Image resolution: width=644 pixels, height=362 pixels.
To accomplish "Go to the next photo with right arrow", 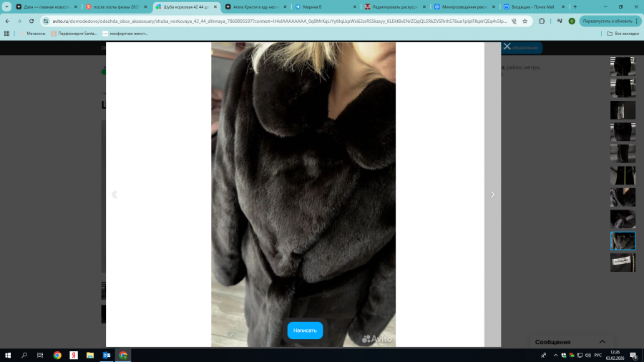I will (492, 195).
